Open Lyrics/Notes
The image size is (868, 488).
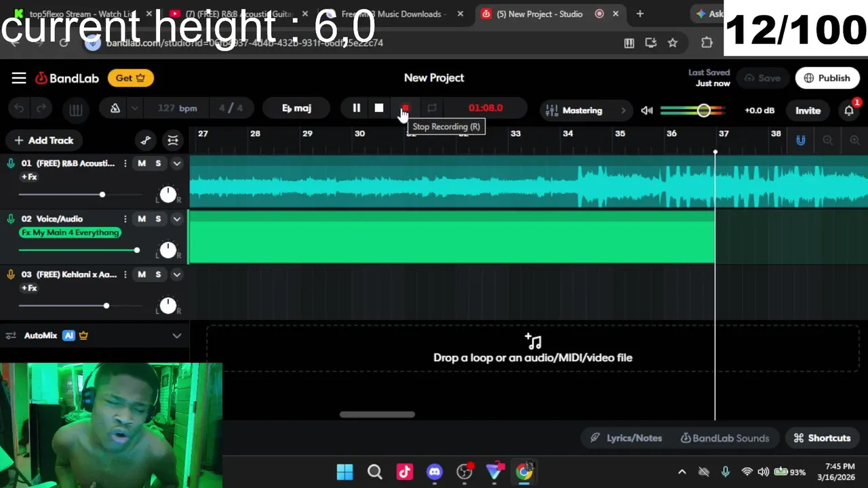click(626, 438)
